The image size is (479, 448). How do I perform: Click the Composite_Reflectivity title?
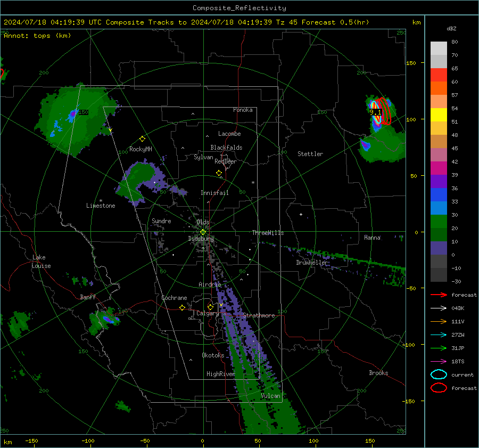coord(239,8)
